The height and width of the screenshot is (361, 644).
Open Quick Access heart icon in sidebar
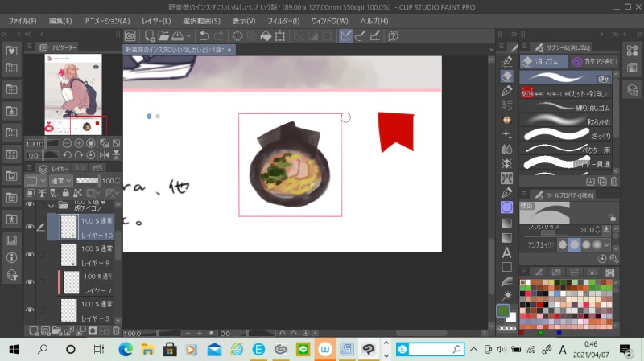click(x=11, y=51)
